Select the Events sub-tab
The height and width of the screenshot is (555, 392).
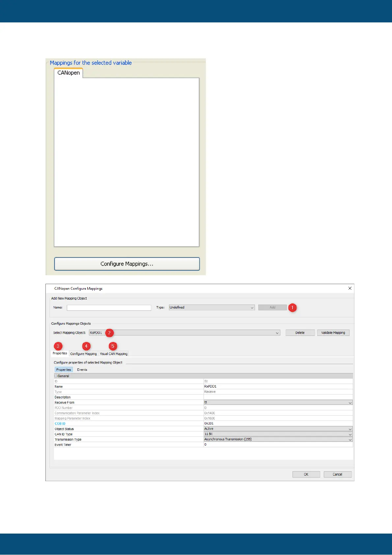click(82, 370)
